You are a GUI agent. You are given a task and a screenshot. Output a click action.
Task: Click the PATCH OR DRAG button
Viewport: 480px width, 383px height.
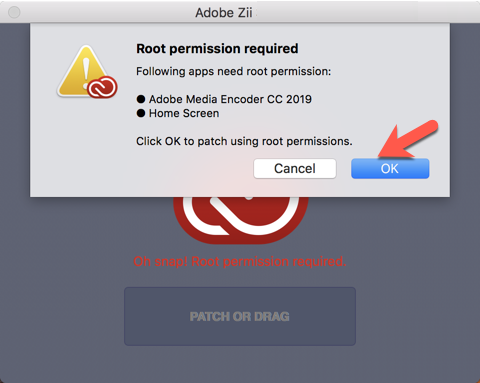tap(240, 316)
